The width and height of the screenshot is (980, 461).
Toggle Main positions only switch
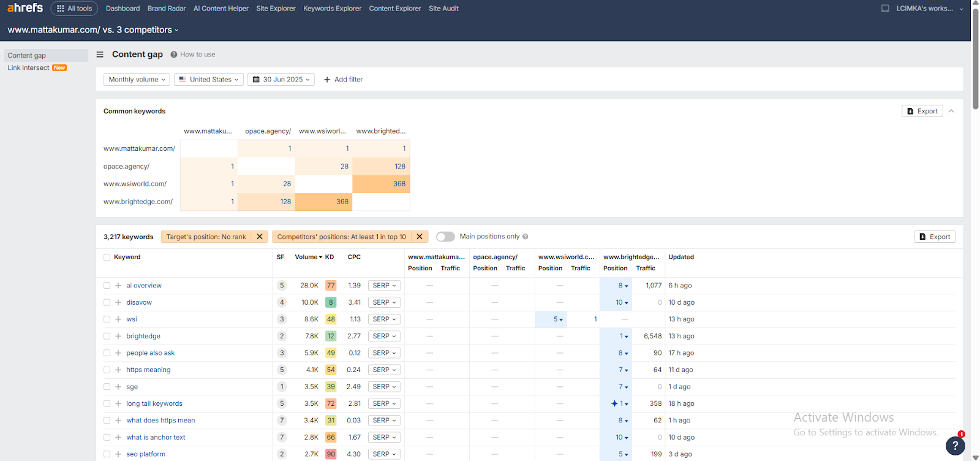(445, 237)
